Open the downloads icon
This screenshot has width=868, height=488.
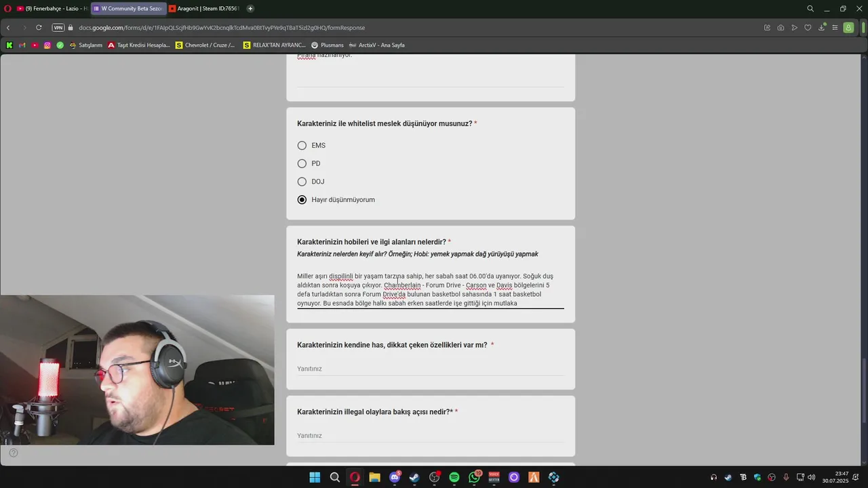coord(821,28)
